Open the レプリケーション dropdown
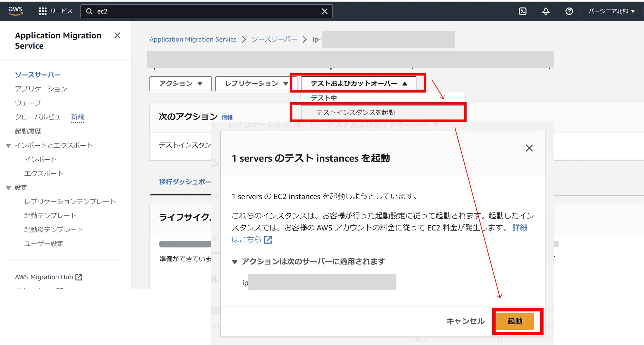The height and width of the screenshot is (345, 644). [256, 84]
